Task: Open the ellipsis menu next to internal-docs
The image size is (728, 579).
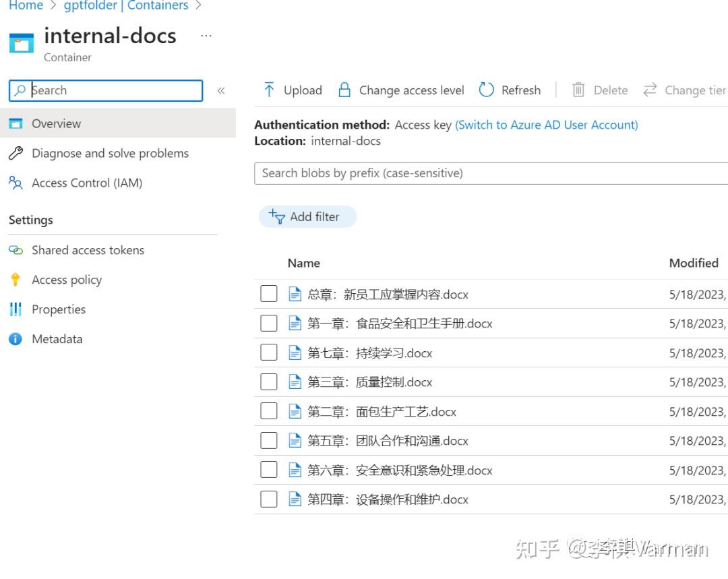Action: point(206,36)
